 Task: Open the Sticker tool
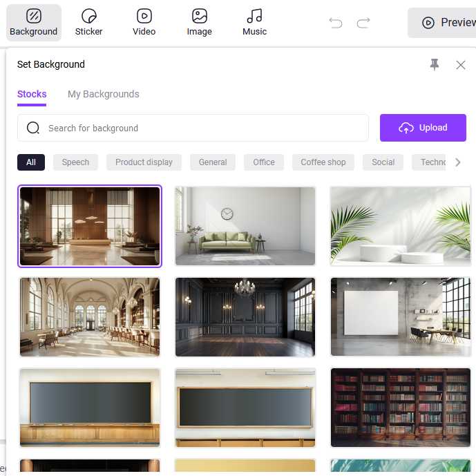click(88, 23)
